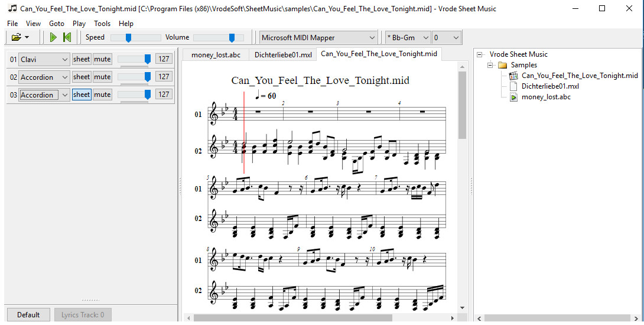644x325 pixels.
Task: Toggle sheet for track 01 Clavi
Action: click(82, 59)
